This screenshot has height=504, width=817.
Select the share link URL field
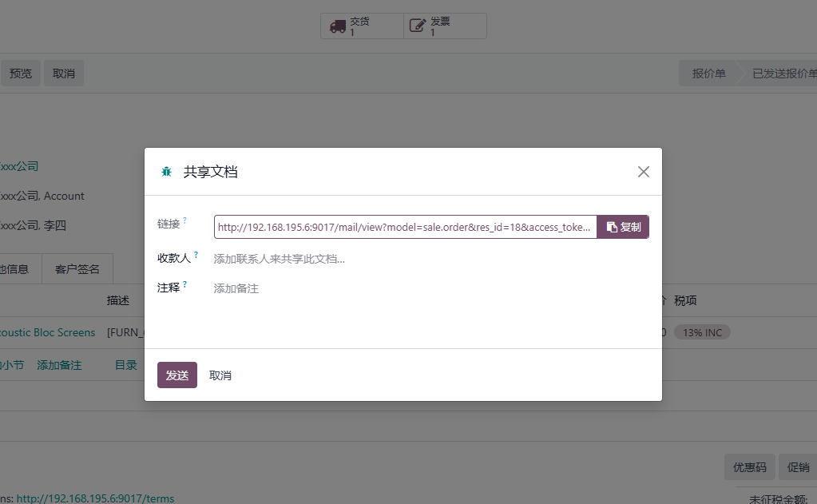[x=406, y=228]
